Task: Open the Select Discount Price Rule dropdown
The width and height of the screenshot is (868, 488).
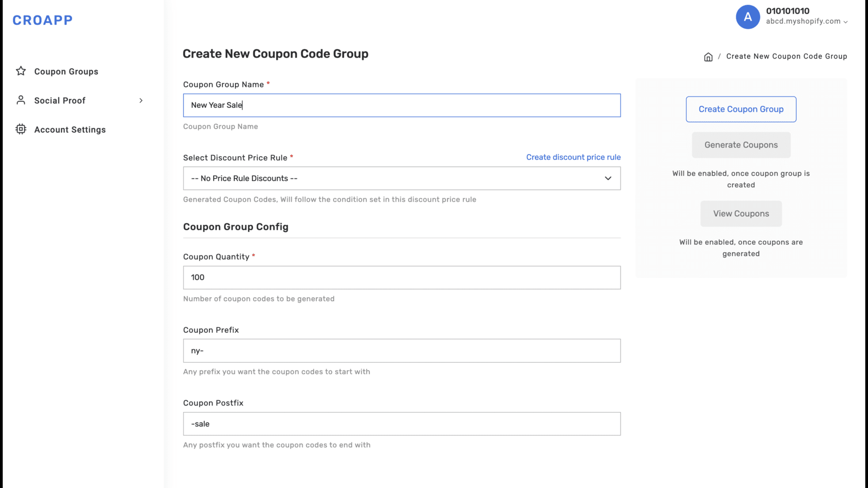Action: click(401, 178)
